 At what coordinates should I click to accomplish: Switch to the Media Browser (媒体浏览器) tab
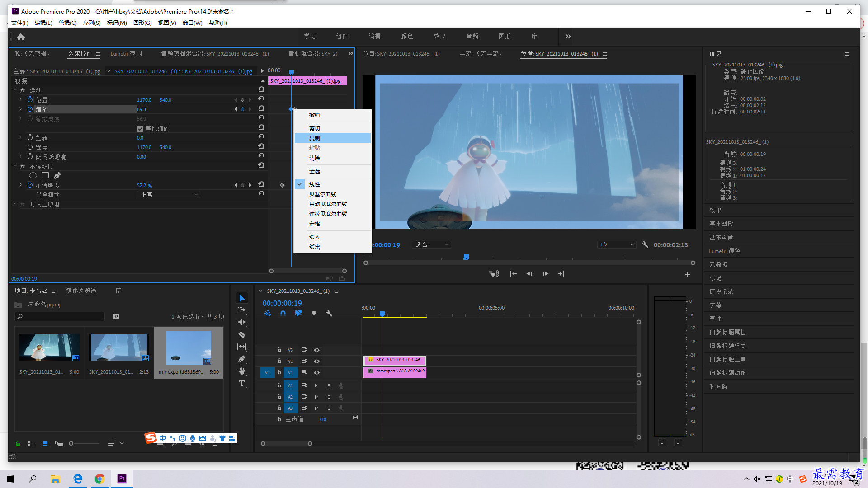81,291
